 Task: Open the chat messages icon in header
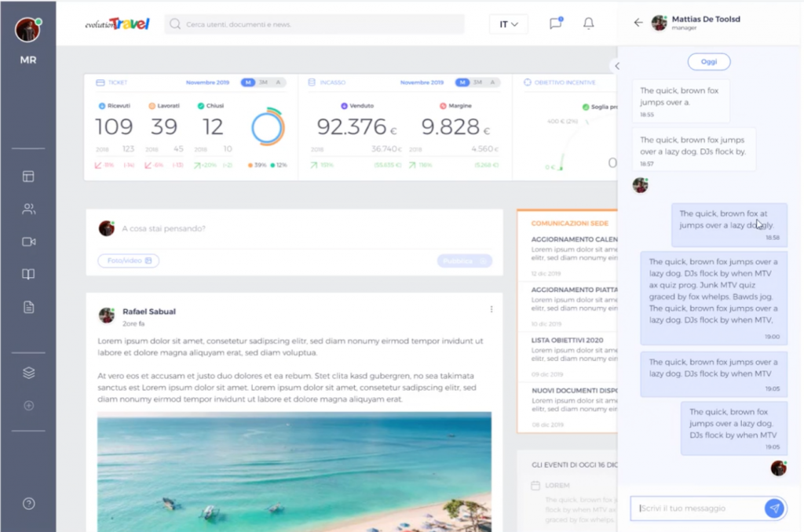pyautogui.click(x=555, y=24)
